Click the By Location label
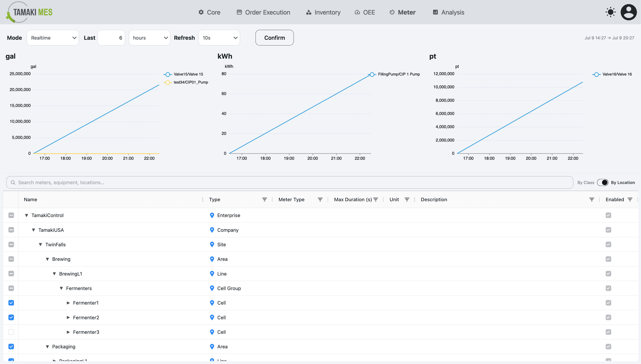 (x=623, y=182)
